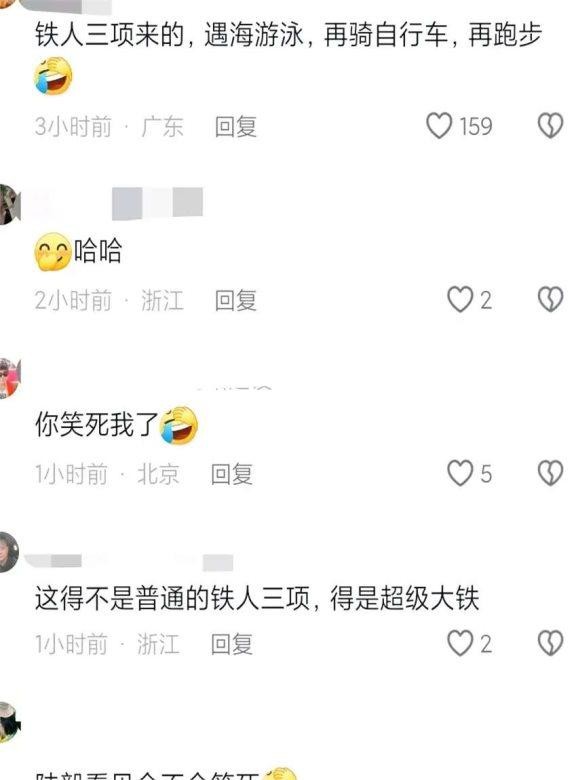
Task: Dislike the 超级大铁 comment from 浙江
Action: pos(550,643)
